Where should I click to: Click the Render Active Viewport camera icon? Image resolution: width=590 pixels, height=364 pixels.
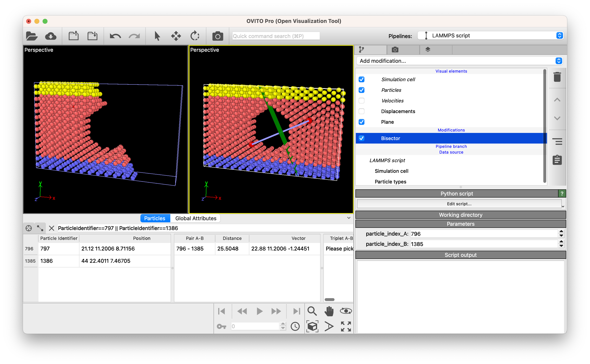217,36
